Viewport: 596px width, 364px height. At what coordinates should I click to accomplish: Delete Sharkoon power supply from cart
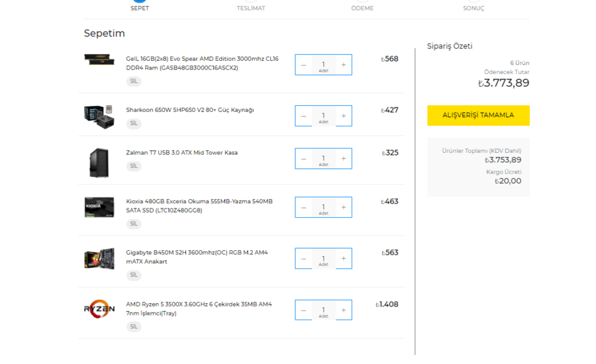click(x=134, y=124)
